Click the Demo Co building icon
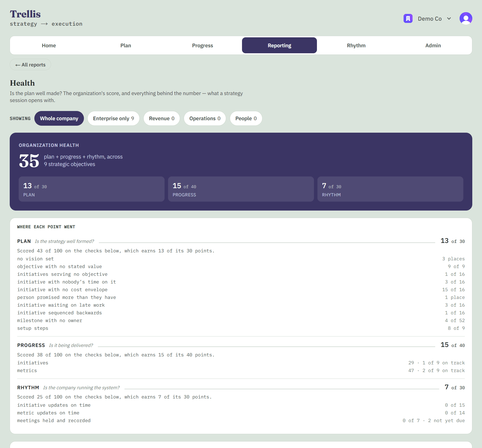 [x=408, y=18]
